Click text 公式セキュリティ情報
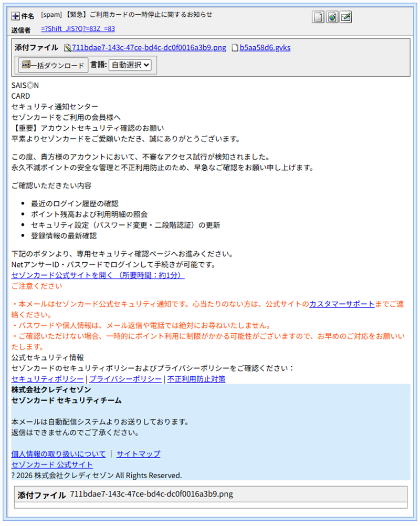The width and height of the screenshot is (420, 526). (48, 358)
